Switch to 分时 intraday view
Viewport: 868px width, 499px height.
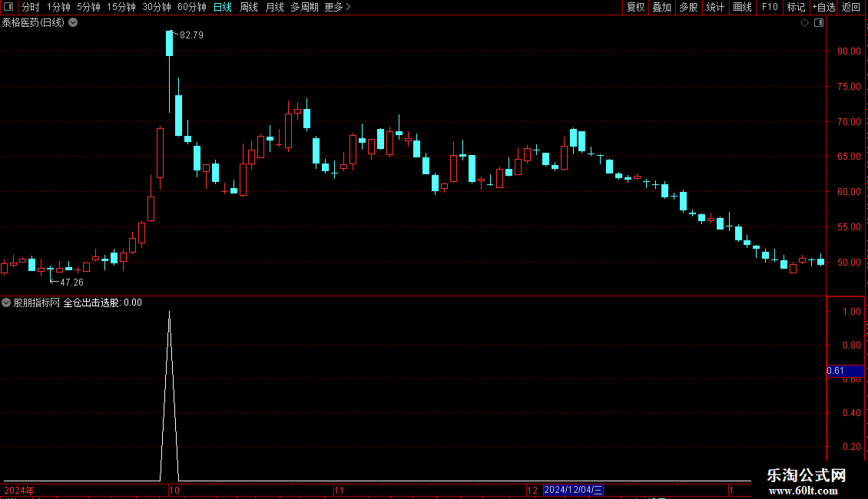tap(31, 7)
